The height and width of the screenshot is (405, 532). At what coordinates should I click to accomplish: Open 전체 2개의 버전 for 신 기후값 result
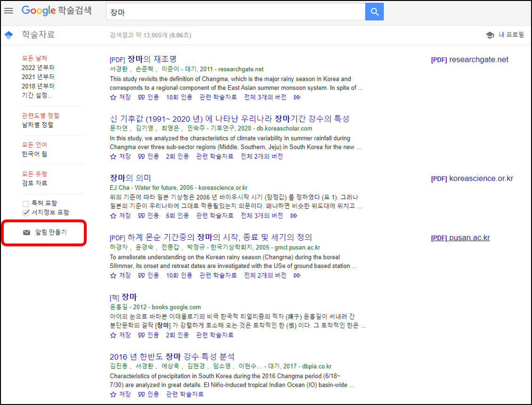coord(262,156)
